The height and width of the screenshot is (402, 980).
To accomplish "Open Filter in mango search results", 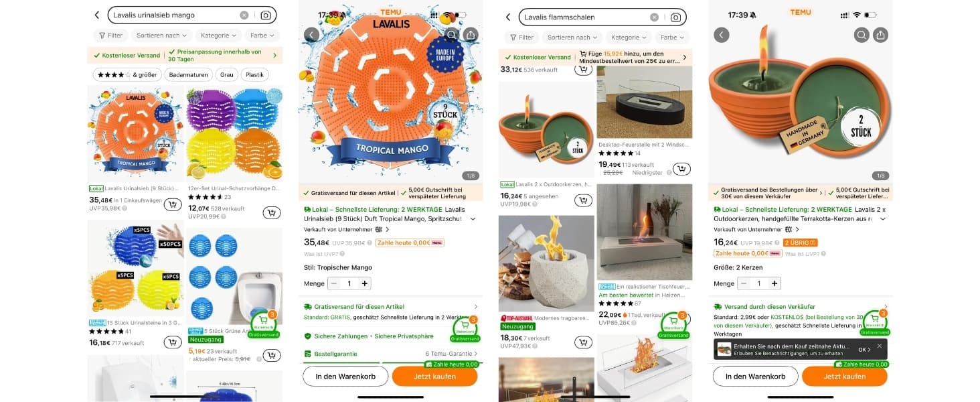I will point(110,36).
